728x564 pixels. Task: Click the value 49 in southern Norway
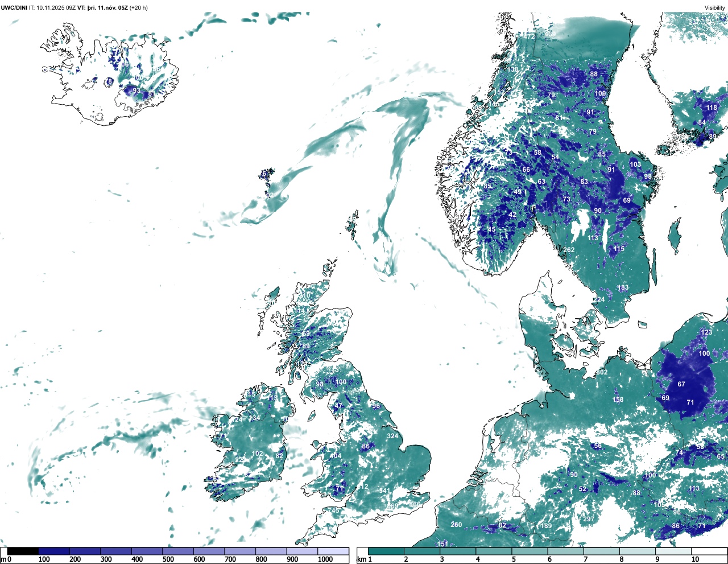click(518, 192)
